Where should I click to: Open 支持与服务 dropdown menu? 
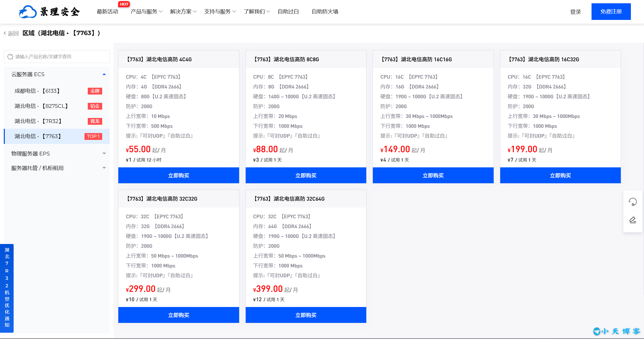pyautogui.click(x=220, y=12)
